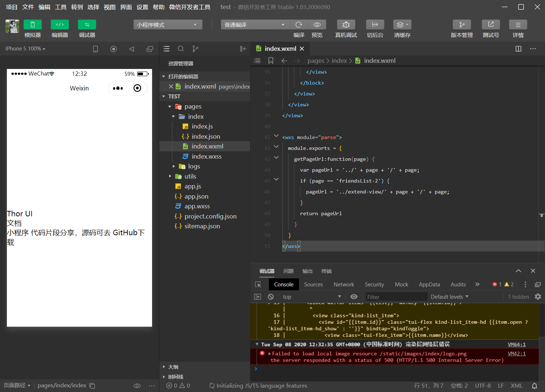Click the console Filter input field
The width and height of the screenshot is (545, 392).
pyautogui.click(x=396, y=297)
